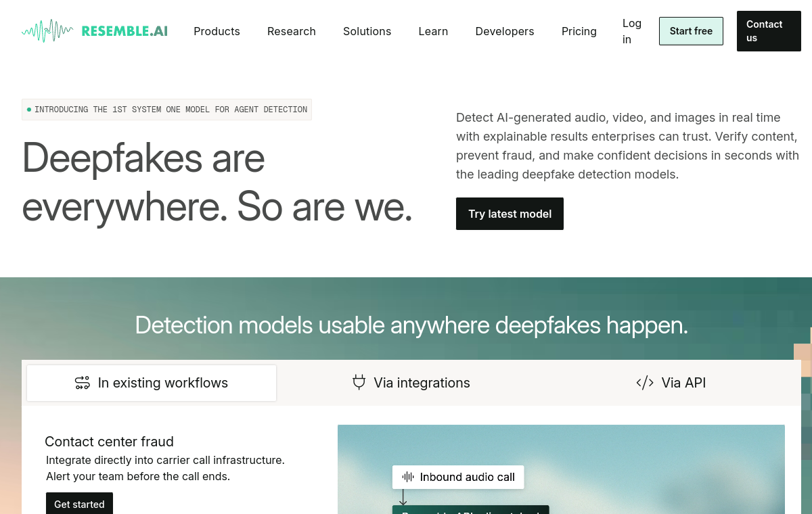Click the plug icon beside Via integrations
This screenshot has width=812, height=514.
click(359, 382)
